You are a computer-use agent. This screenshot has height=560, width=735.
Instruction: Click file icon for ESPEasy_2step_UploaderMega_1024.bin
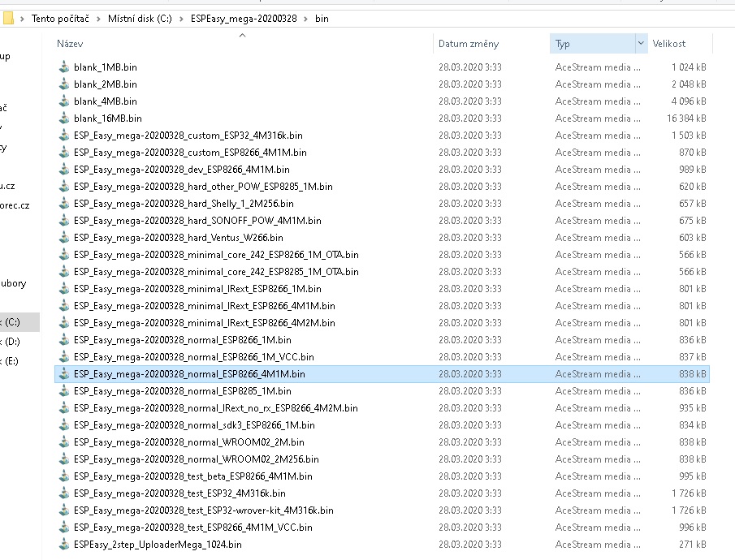click(x=64, y=545)
